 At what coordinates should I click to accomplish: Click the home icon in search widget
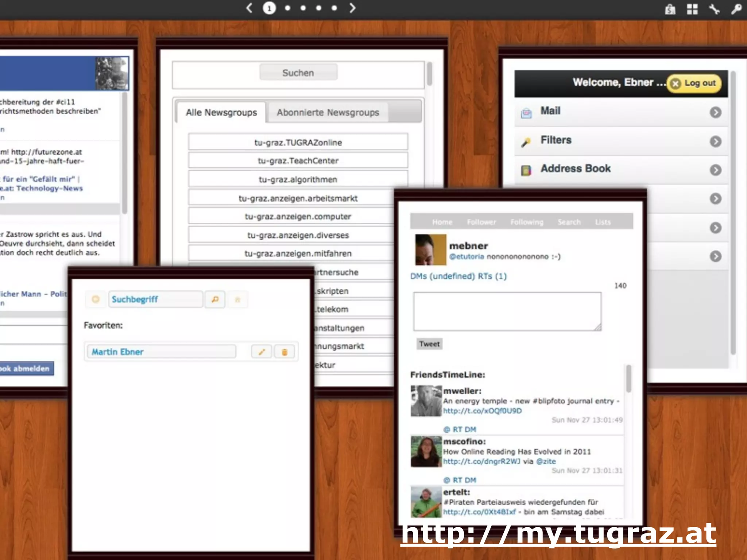point(237,300)
